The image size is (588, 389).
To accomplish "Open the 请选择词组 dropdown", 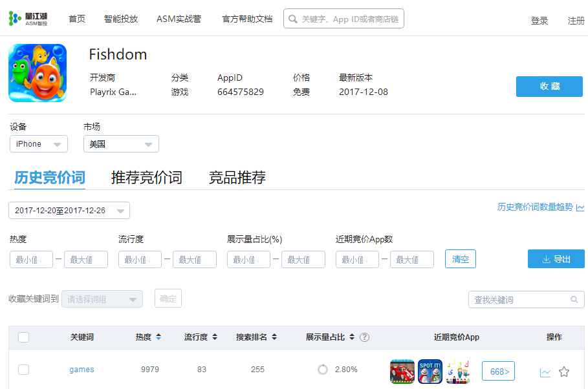I will 102,299.
